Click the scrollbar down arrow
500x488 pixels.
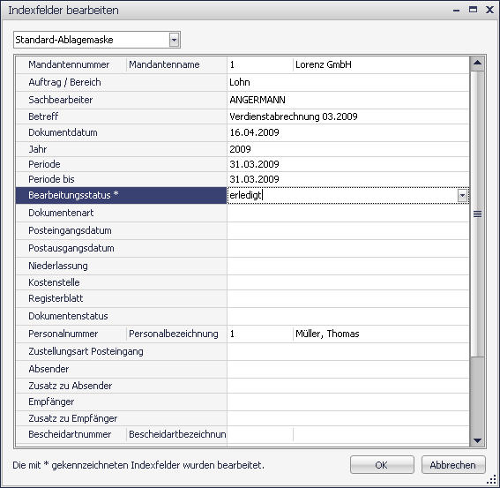pyautogui.click(x=477, y=440)
